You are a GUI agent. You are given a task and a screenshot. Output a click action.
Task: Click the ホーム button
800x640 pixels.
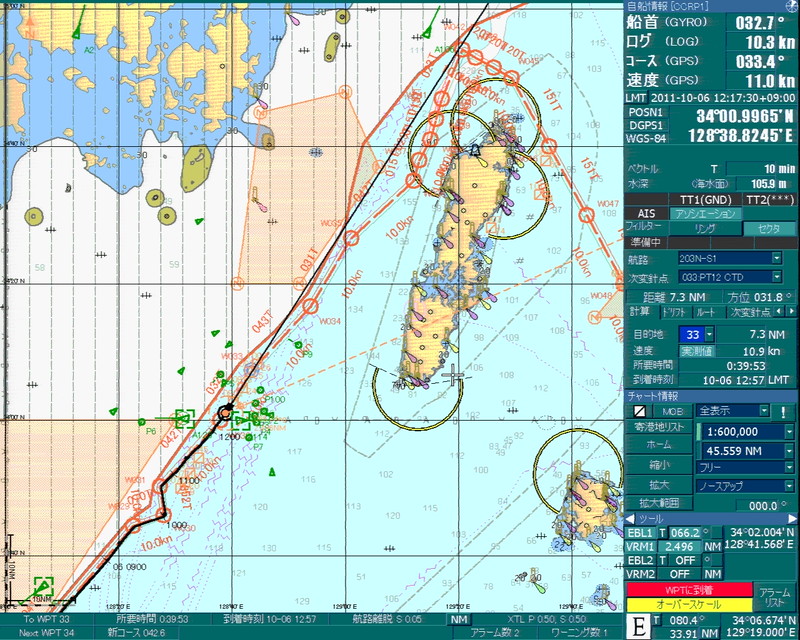coord(659,444)
